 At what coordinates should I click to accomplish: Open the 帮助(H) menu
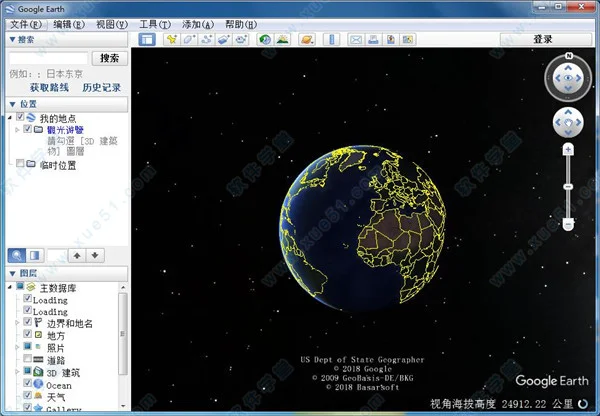point(241,24)
